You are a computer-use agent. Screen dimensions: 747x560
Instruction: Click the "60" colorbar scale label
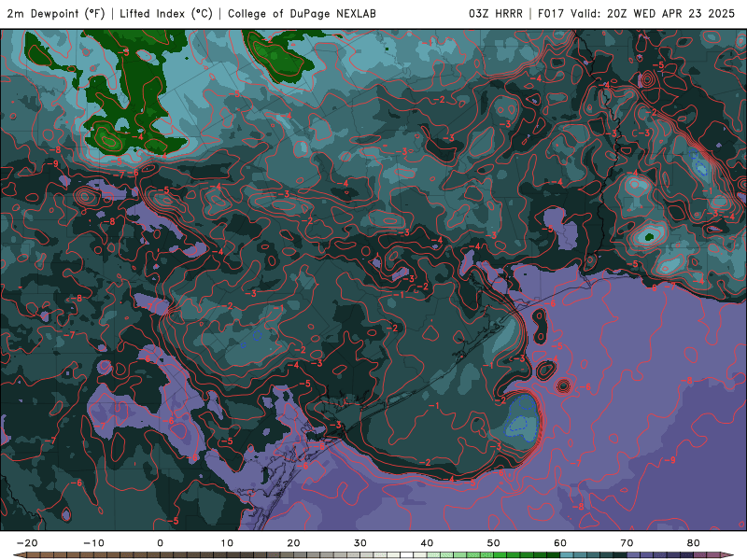click(x=560, y=543)
